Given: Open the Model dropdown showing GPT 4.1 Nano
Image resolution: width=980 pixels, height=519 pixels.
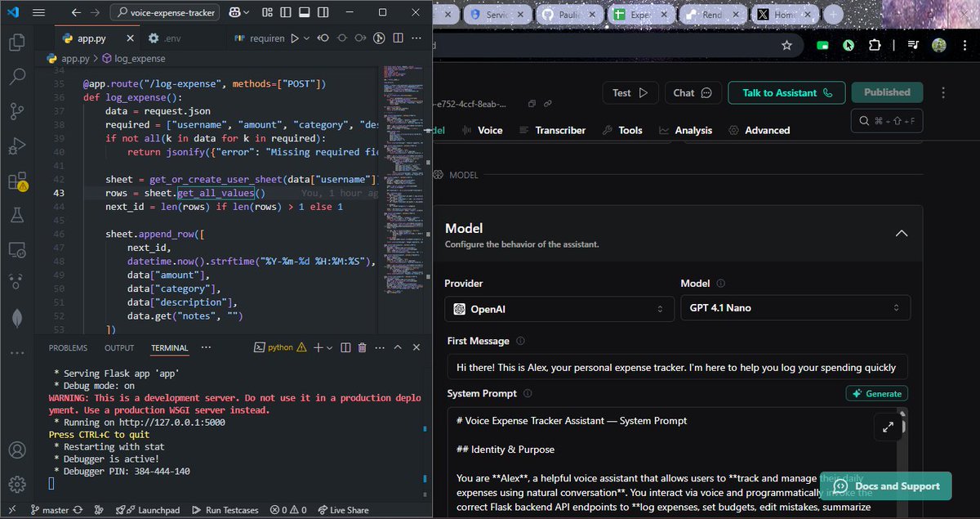Looking at the screenshot, I should (x=795, y=307).
